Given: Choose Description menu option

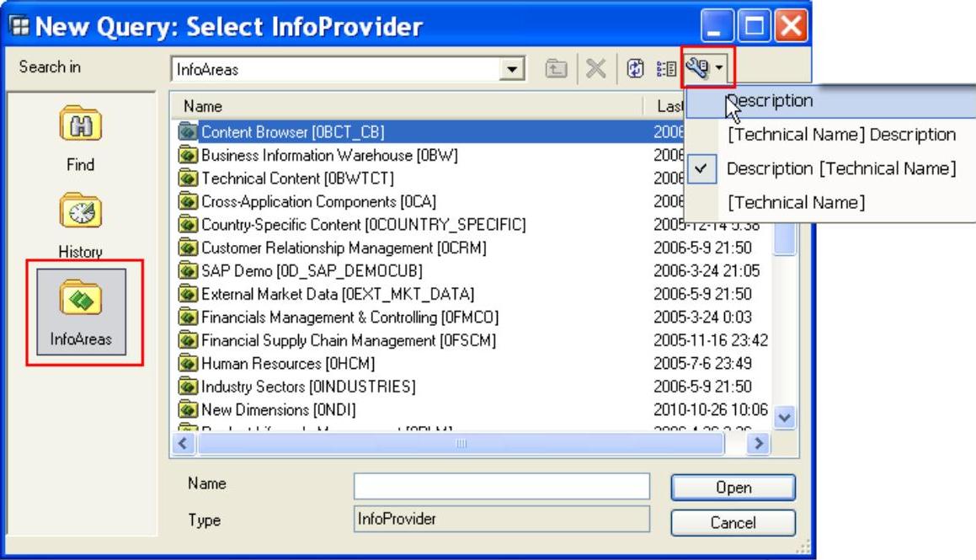Looking at the screenshot, I should point(830,101).
